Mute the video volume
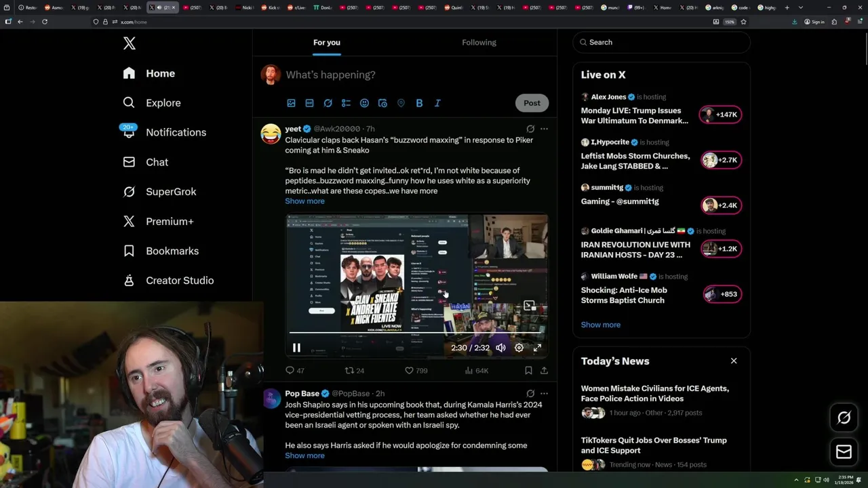 (x=500, y=348)
